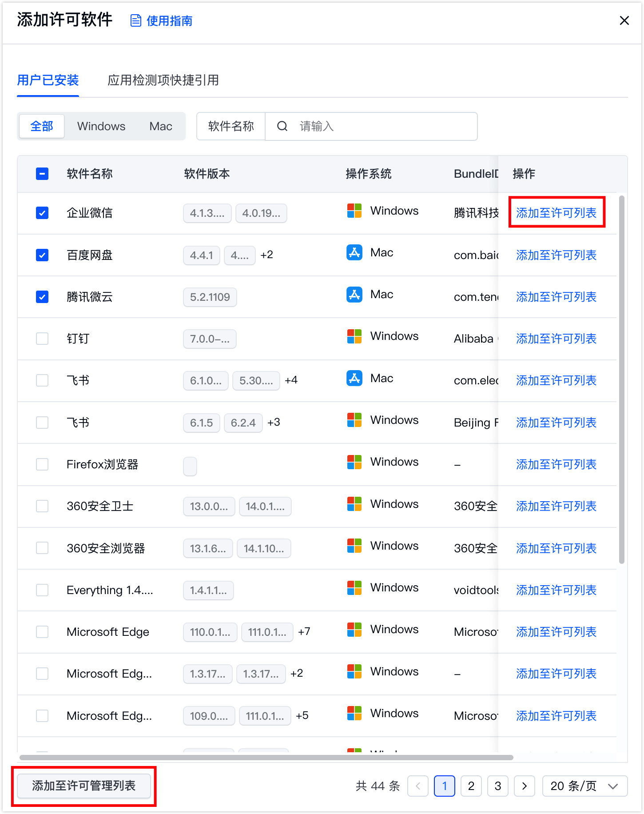Go to page 2

coord(471,786)
